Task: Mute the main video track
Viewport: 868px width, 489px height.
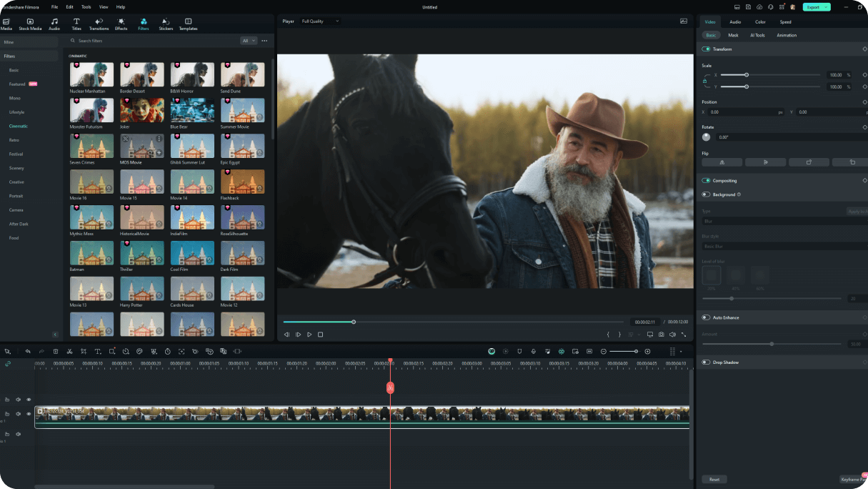Action: click(x=18, y=413)
